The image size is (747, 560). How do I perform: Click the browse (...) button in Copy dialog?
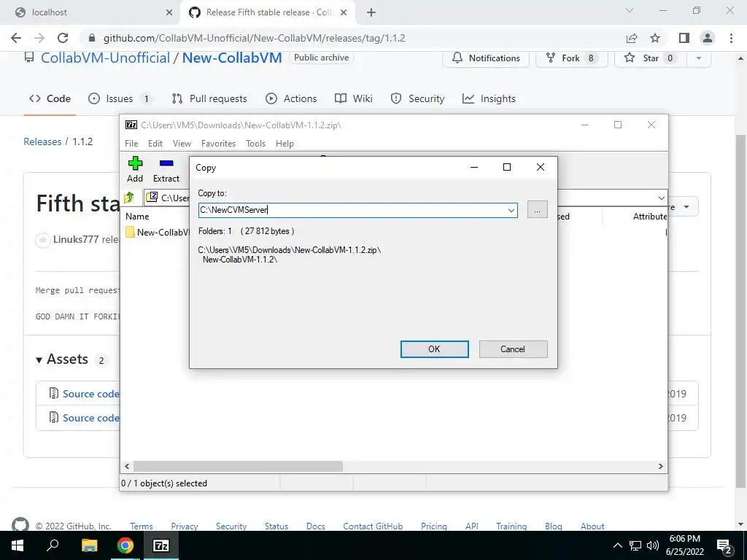click(538, 210)
